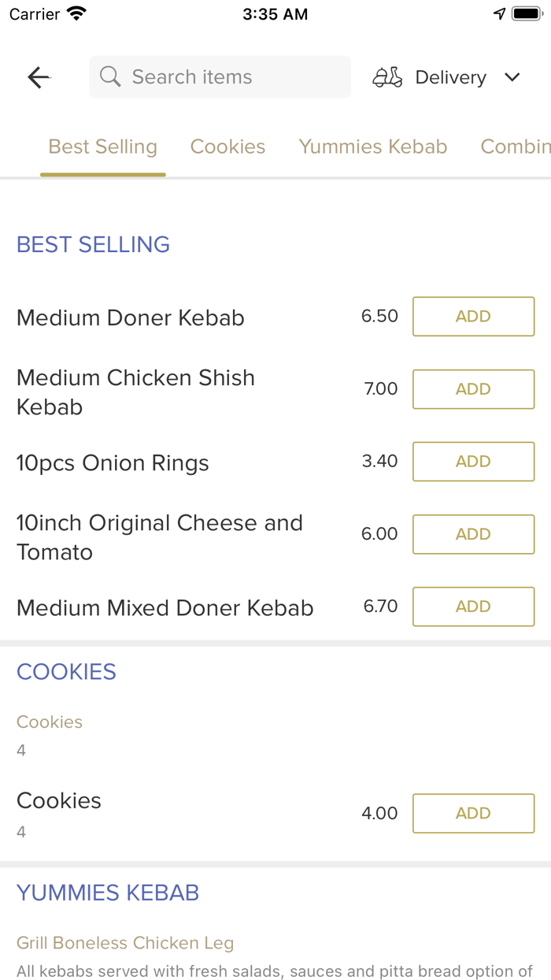Tap the Grill Boneless Chicken Leg subcategory
The height and width of the screenshot is (980, 551).
coord(125,943)
